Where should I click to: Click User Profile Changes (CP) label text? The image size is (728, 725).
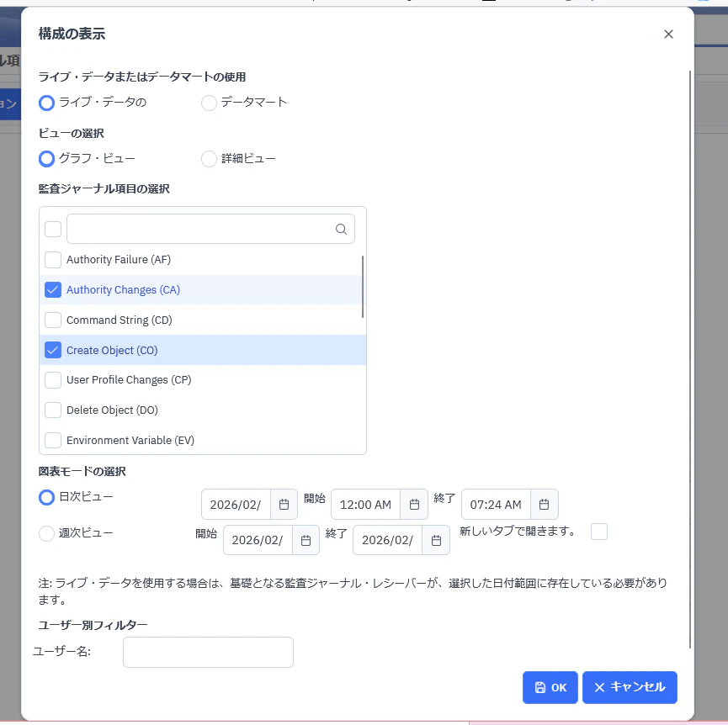click(x=129, y=380)
